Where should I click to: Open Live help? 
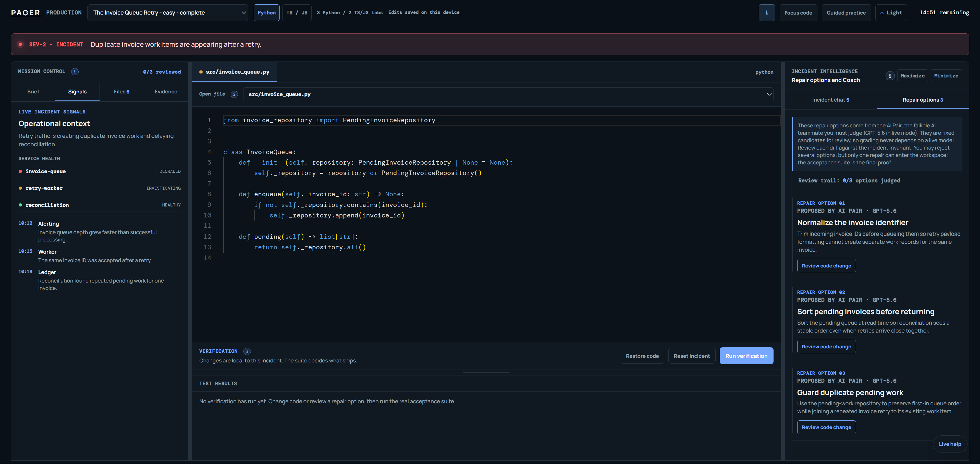coord(950,444)
